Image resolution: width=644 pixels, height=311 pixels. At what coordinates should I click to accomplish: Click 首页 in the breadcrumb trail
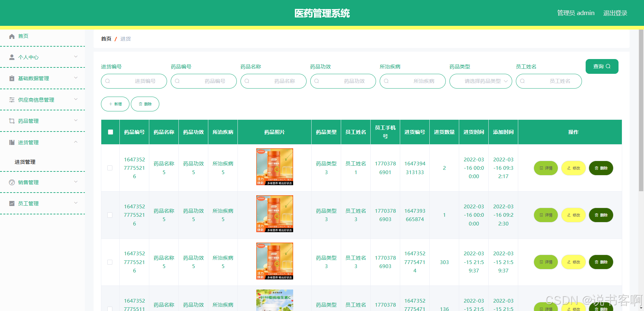pos(106,39)
